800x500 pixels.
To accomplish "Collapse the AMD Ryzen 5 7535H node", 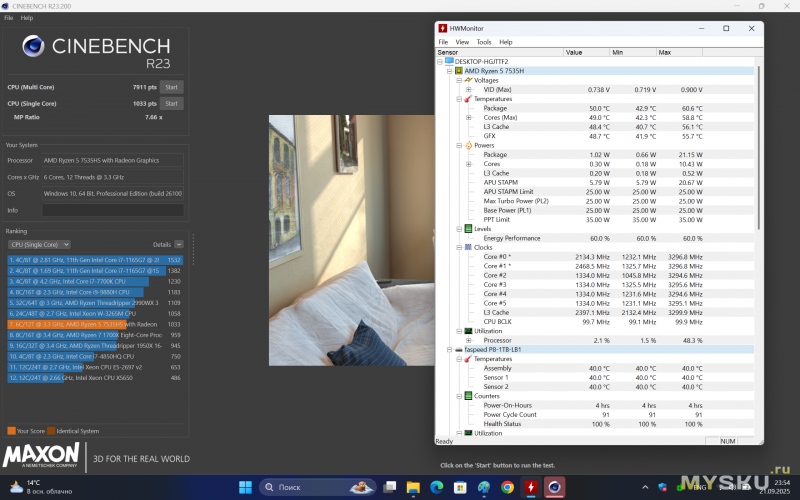I will [449, 71].
